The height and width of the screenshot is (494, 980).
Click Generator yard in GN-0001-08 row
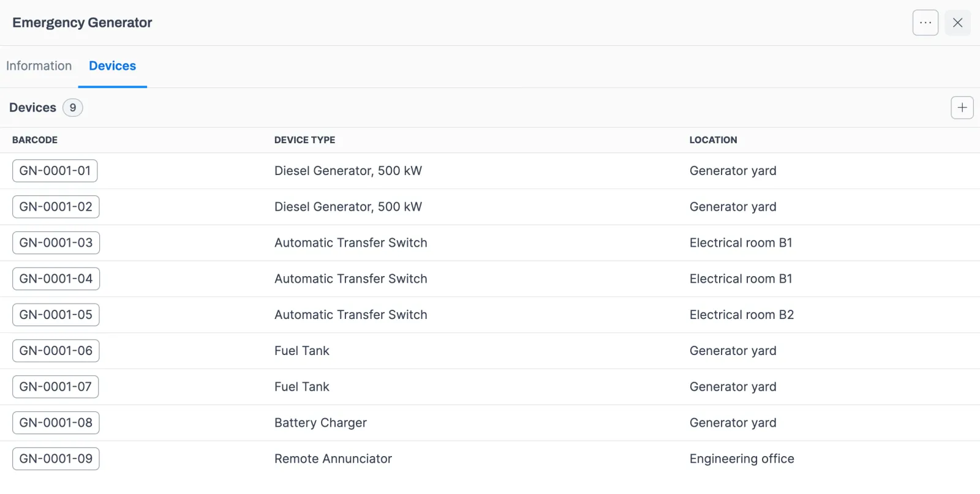[x=733, y=423]
